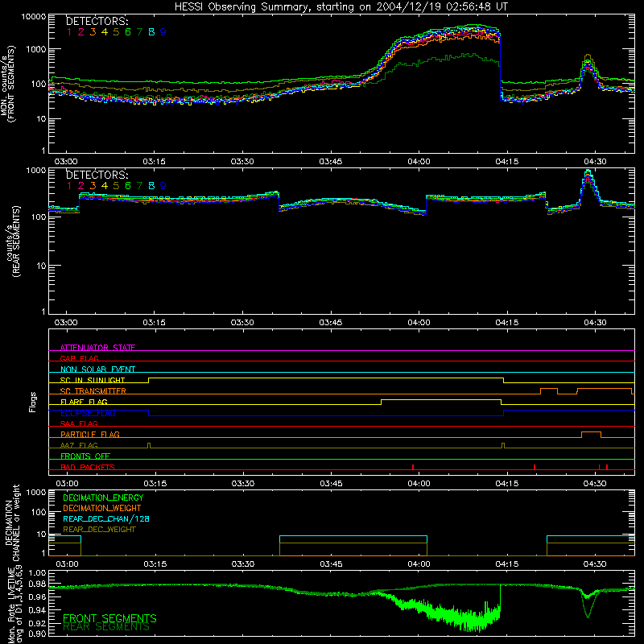This screenshot has width=644, height=644.
Task: Click 03:45 tick under rear segments plot
Action: point(331,323)
